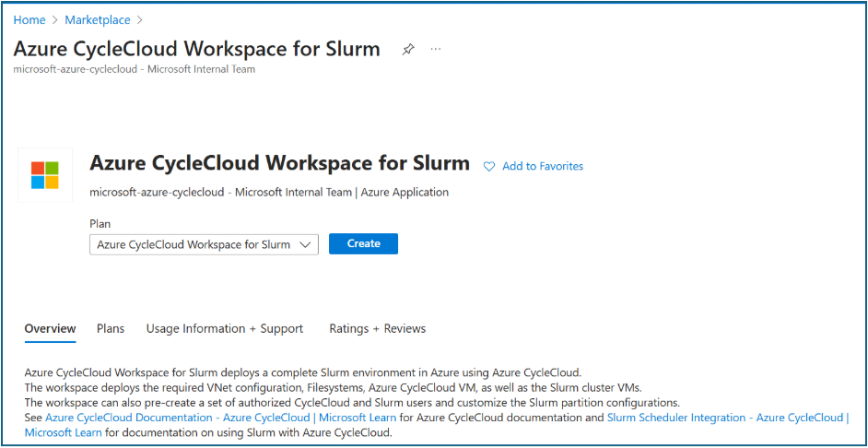The height and width of the screenshot is (448, 868).
Task: Click the small publisher subtitle under page title
Action: [134, 69]
